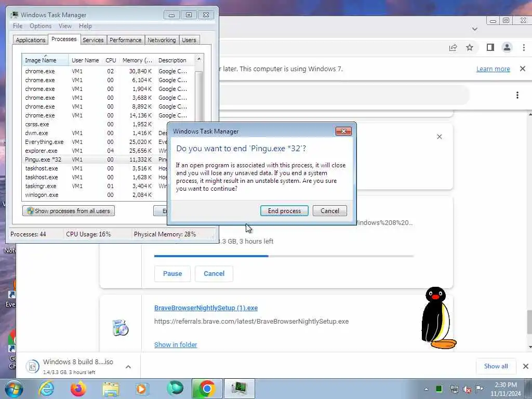Switch to Task Manager taskbar button

pyautogui.click(x=239, y=389)
